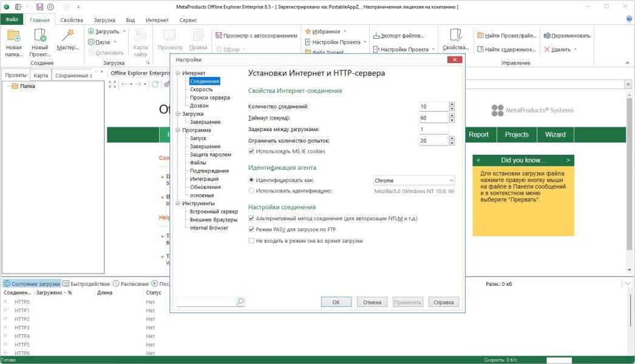Click the Задержка между загрузками field
The height and width of the screenshot is (364, 635).
coord(433,129)
